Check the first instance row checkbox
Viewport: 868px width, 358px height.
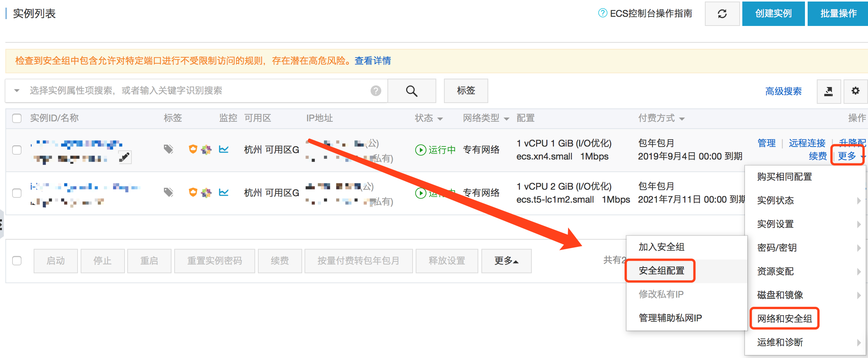pyautogui.click(x=17, y=150)
